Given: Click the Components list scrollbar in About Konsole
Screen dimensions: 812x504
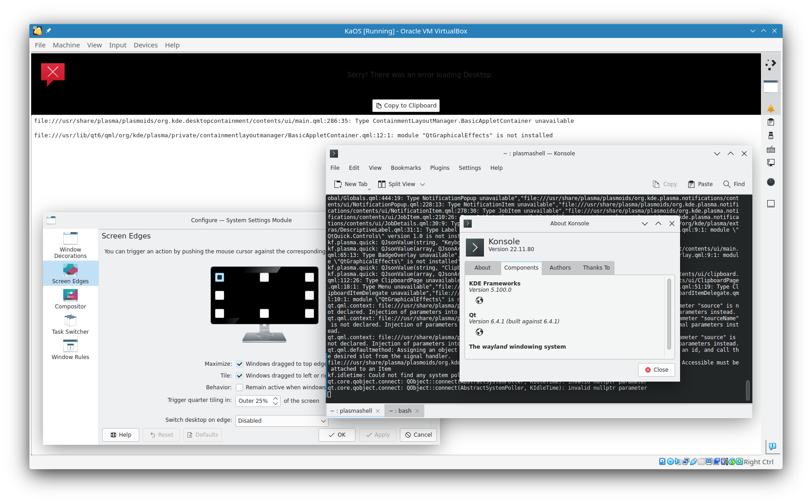Looking at the screenshot, I should click(x=669, y=314).
